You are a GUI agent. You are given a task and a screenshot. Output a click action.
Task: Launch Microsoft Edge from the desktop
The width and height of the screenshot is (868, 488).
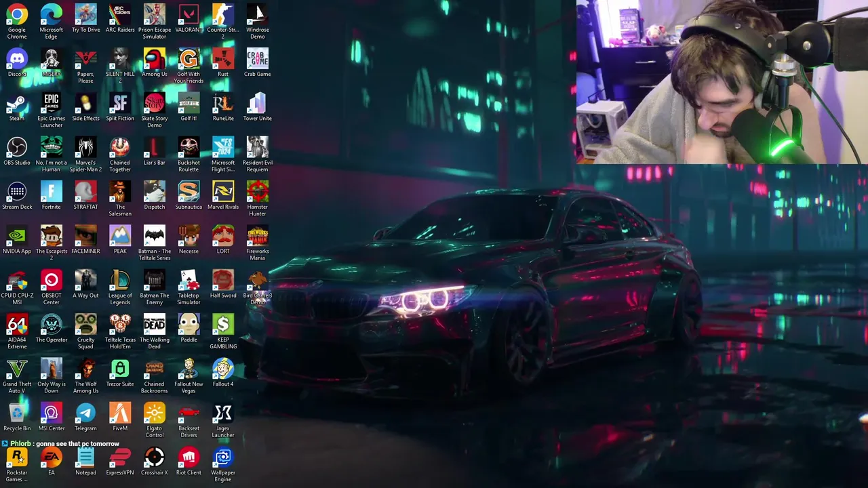[x=51, y=14]
